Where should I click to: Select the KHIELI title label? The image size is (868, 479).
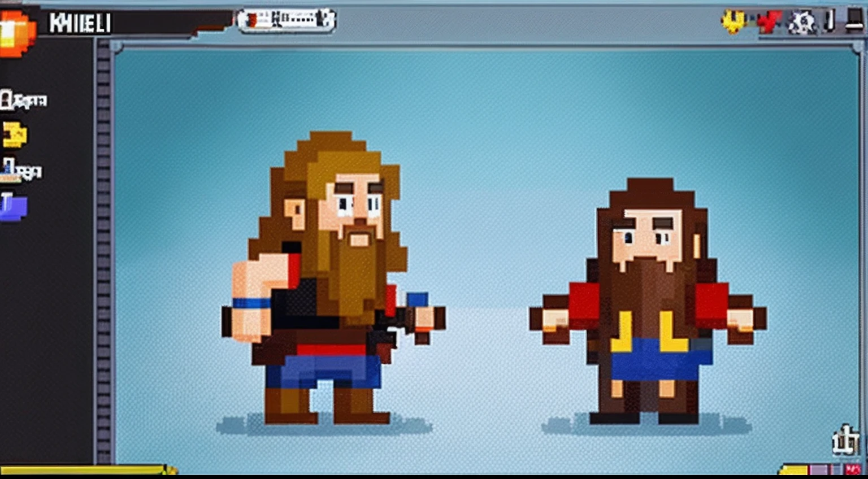(80, 23)
